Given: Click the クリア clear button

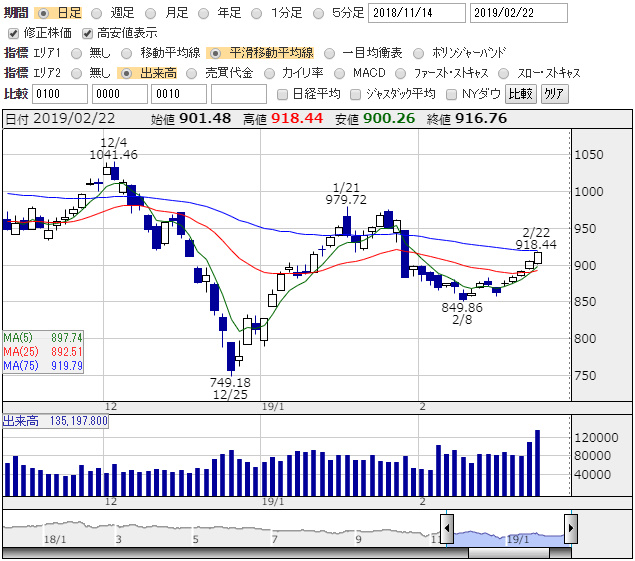Looking at the screenshot, I should 554,94.
